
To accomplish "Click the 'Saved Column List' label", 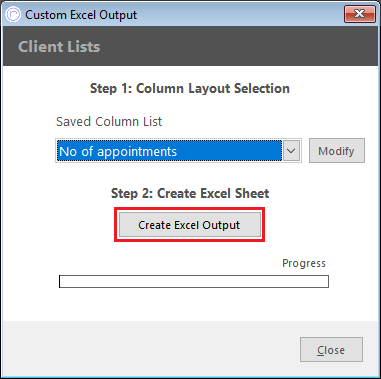I will pos(109,122).
